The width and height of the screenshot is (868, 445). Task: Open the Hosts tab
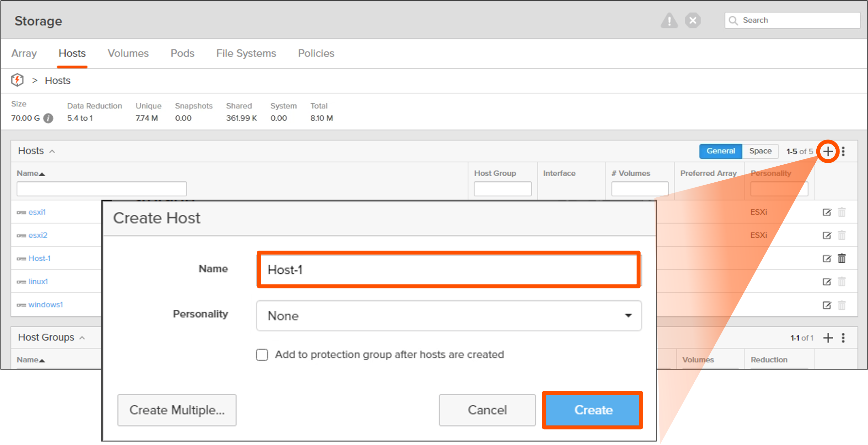pos(72,53)
